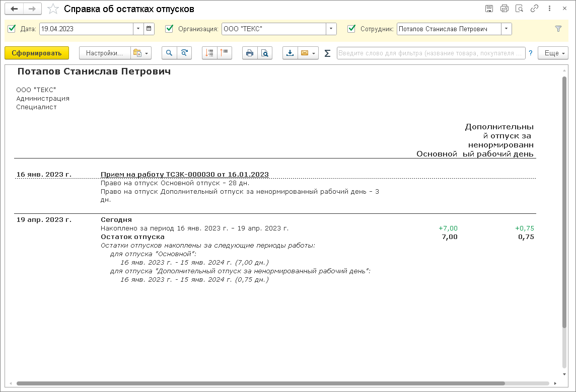Open calendar picker next to the date field
The image size is (576, 392).
pyautogui.click(x=149, y=29)
